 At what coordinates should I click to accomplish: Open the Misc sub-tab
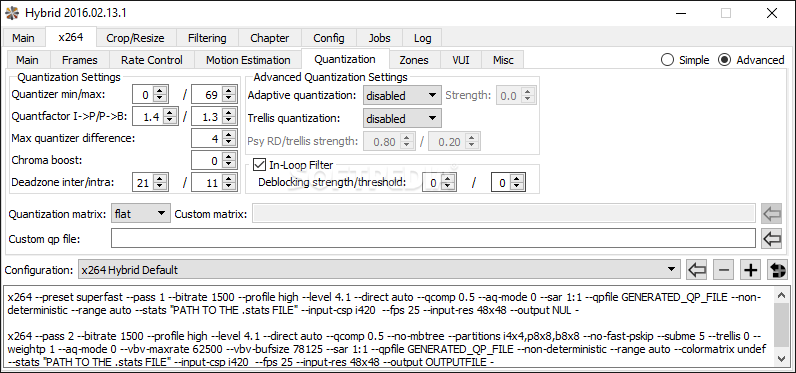503,60
